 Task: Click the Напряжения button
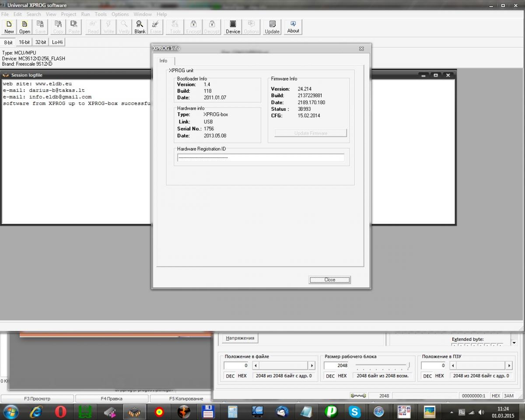coord(240,338)
